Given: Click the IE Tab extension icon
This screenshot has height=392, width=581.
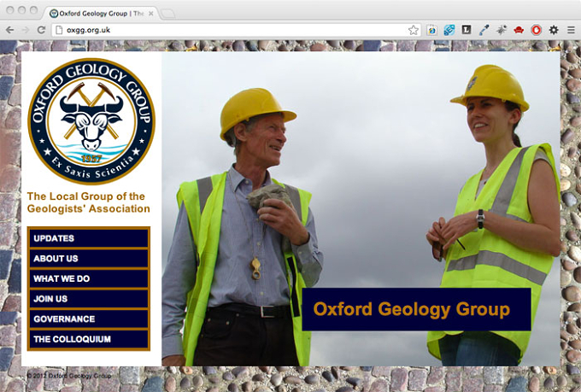Looking at the screenshot, I should click(x=431, y=30).
